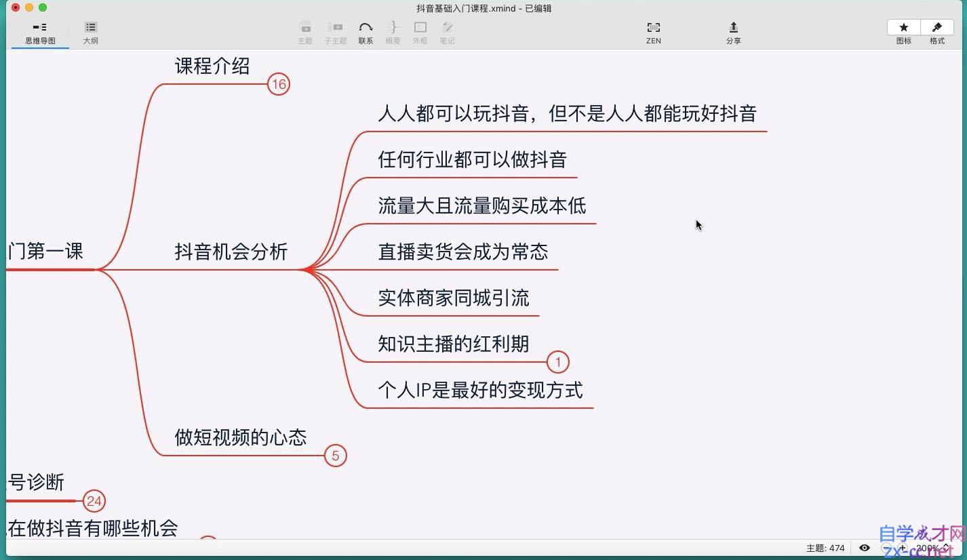Image resolution: width=967 pixels, height=560 pixels.
Task: Expand the 1 subtopic of 知识主播的红利期
Action: (557, 362)
